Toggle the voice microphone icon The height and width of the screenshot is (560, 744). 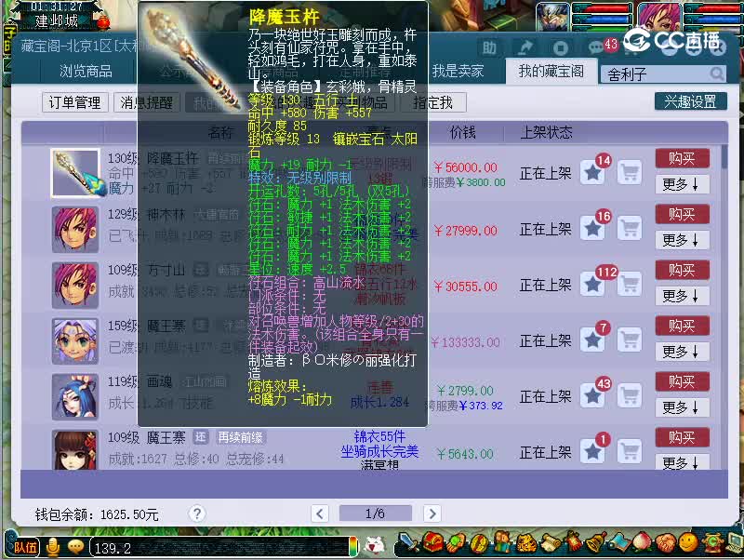click(53, 547)
